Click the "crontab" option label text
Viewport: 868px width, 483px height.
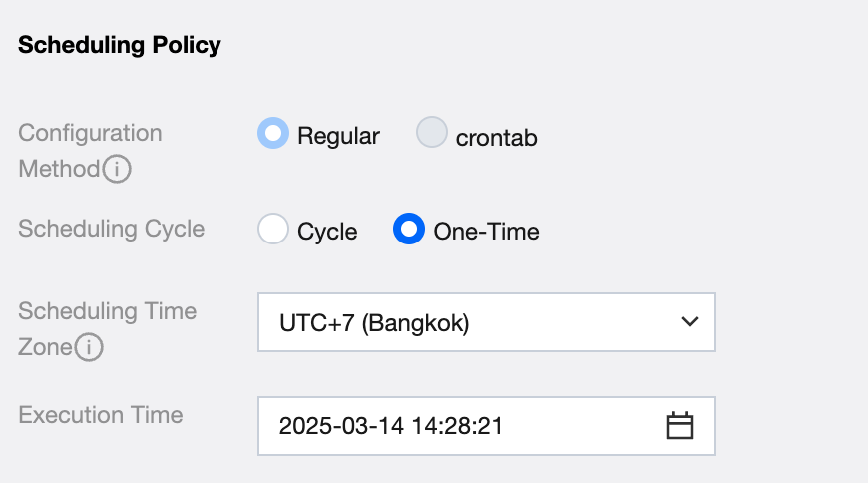pos(496,138)
